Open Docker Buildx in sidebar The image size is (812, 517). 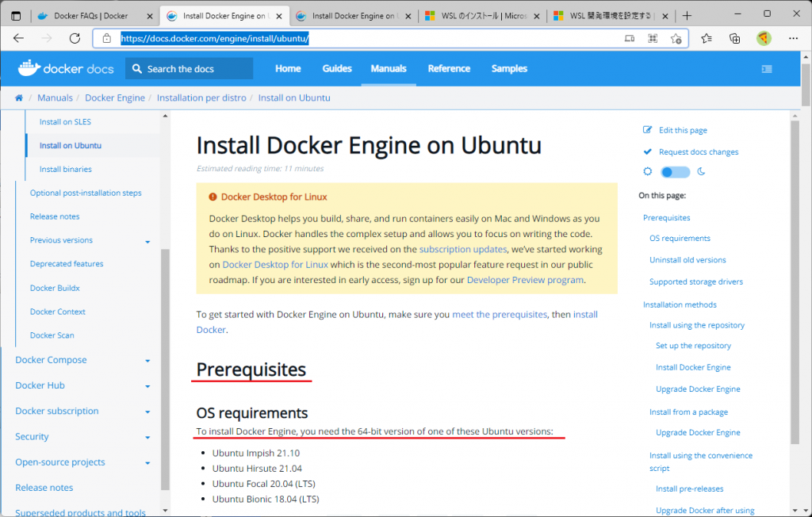[x=55, y=288]
